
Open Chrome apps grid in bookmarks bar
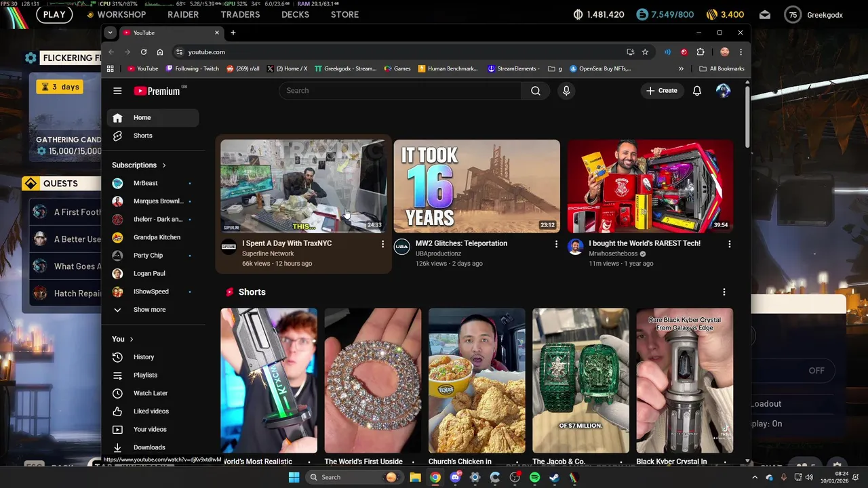[111, 68]
